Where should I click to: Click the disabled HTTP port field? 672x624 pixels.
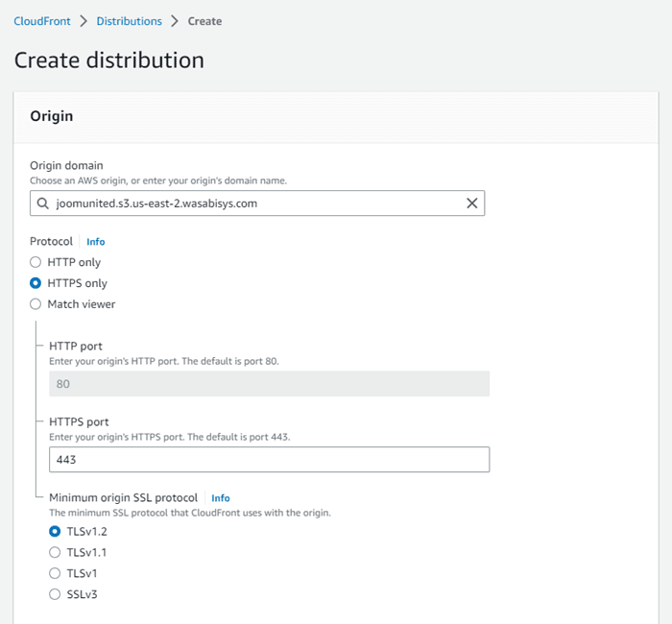(269, 384)
